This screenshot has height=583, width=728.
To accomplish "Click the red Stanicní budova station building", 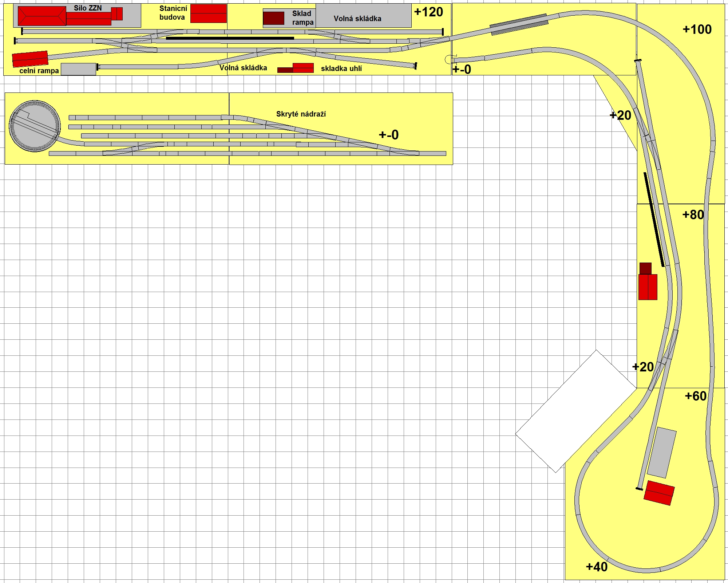I will click(x=209, y=13).
